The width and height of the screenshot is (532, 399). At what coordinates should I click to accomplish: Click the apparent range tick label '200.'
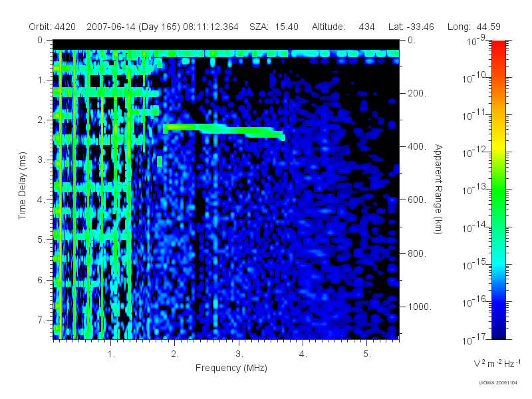pos(417,93)
